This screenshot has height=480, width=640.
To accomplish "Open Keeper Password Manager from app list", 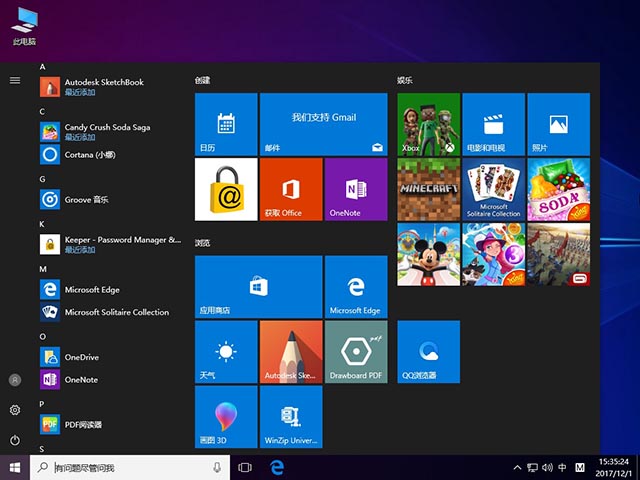I will point(110,244).
